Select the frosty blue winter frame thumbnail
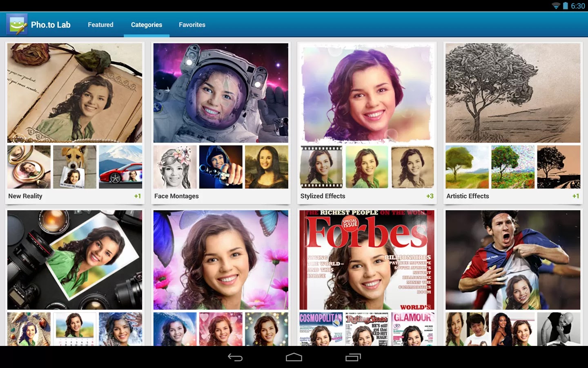Image resolution: width=588 pixels, height=368 pixels. point(120,329)
